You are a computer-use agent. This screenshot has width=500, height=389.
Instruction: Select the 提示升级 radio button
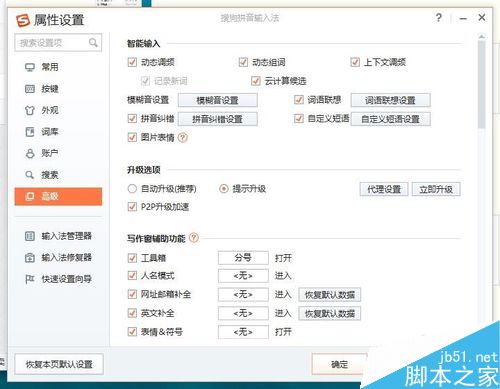223,189
